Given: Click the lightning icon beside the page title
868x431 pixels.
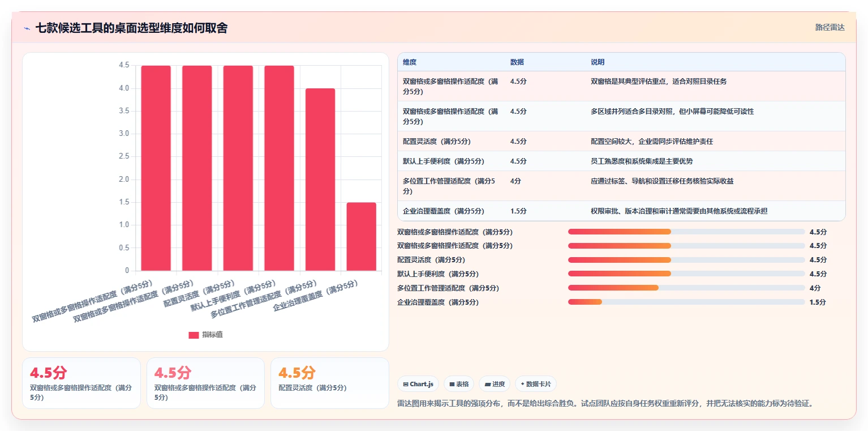Looking at the screenshot, I should [27, 28].
